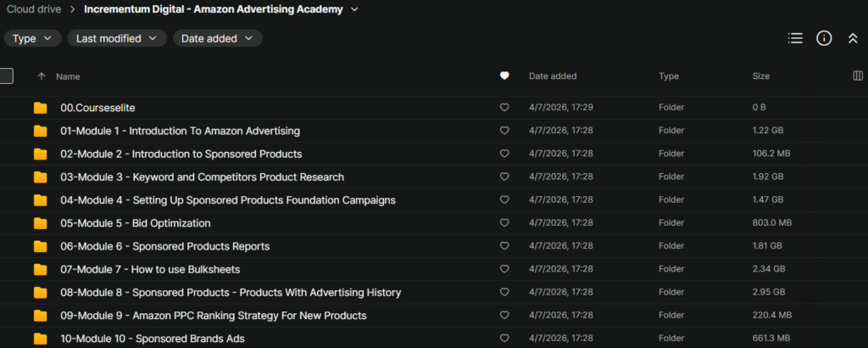Screen dimensions: 868x348
Task: Open 07-Module 7 - How to use Bulksheets
Action: (x=150, y=269)
